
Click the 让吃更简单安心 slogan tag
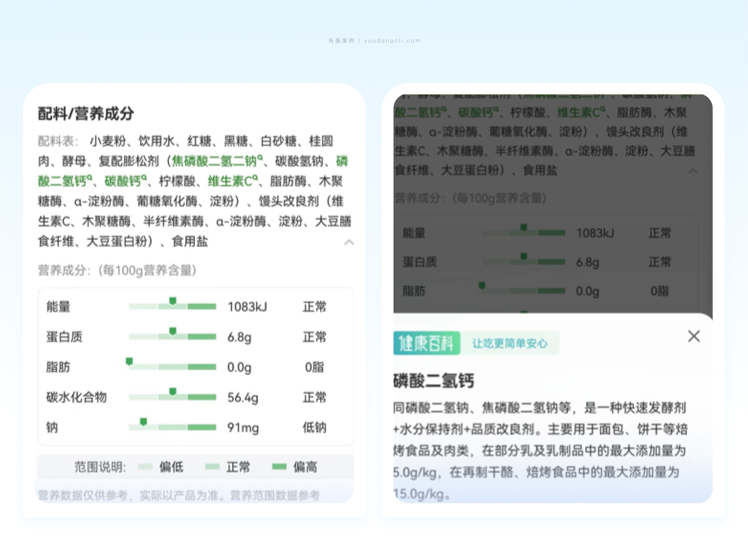point(510,344)
